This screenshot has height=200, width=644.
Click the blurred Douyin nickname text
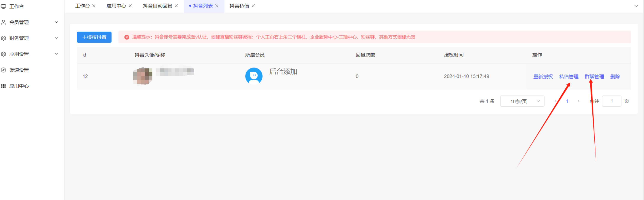coord(175,72)
